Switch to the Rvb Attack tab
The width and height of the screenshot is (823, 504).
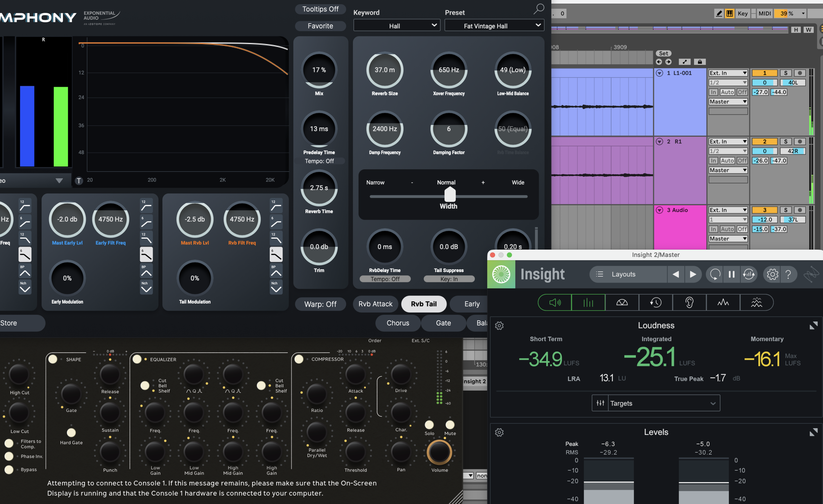click(375, 304)
